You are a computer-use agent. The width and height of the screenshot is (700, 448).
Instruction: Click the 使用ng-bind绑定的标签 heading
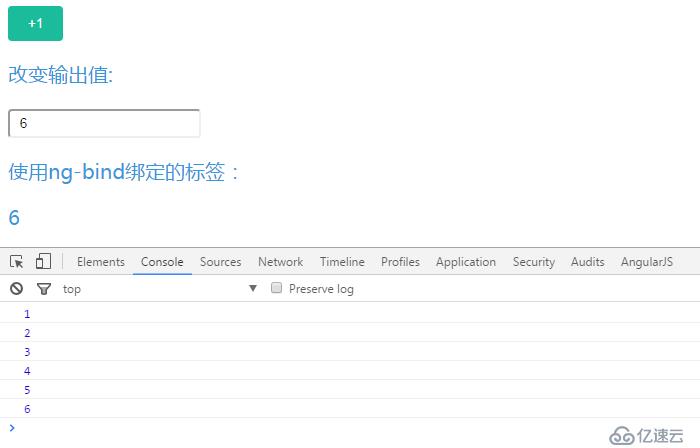(124, 172)
